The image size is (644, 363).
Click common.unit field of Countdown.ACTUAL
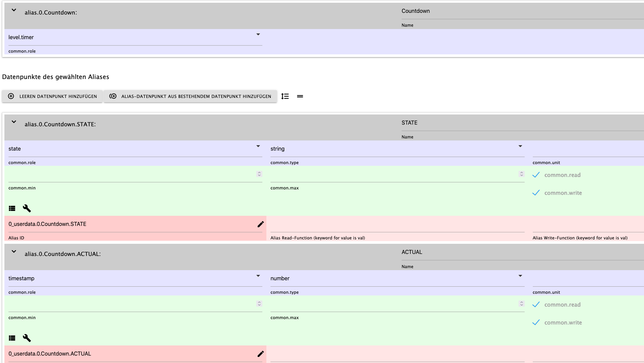588,279
